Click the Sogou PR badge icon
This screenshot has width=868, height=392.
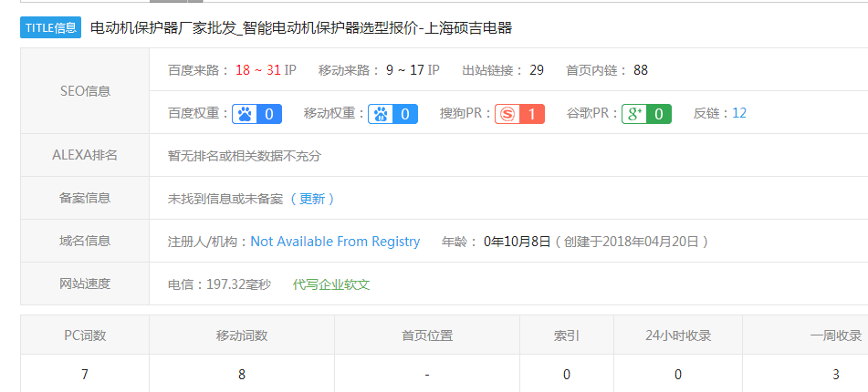(x=520, y=114)
